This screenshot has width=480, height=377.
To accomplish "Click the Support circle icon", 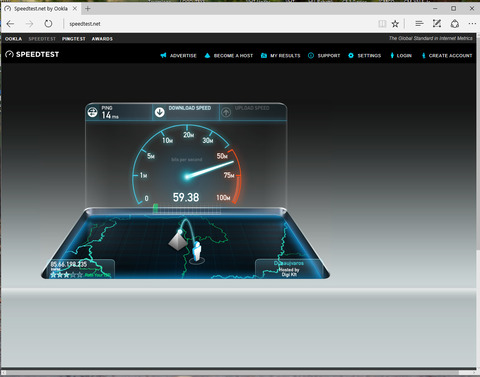I will click(x=311, y=55).
